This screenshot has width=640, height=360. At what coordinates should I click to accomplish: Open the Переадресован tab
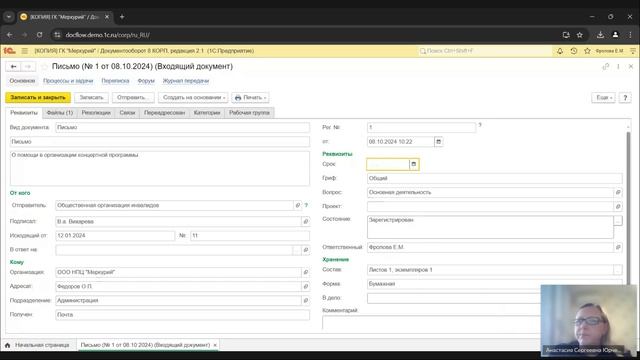point(164,113)
